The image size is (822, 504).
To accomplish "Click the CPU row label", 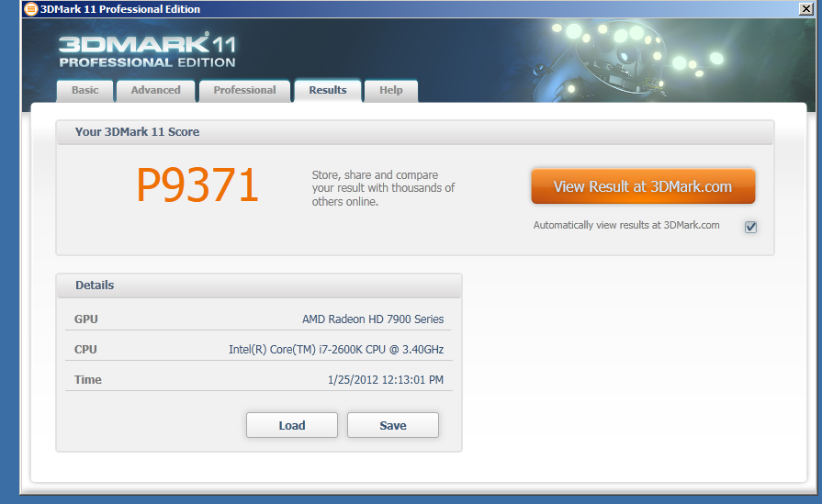I will [x=85, y=350].
